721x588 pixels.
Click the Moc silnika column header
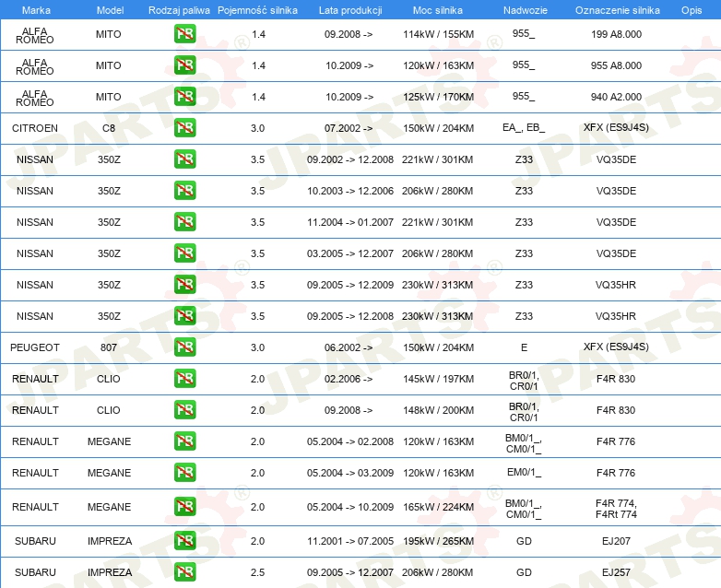coord(438,10)
